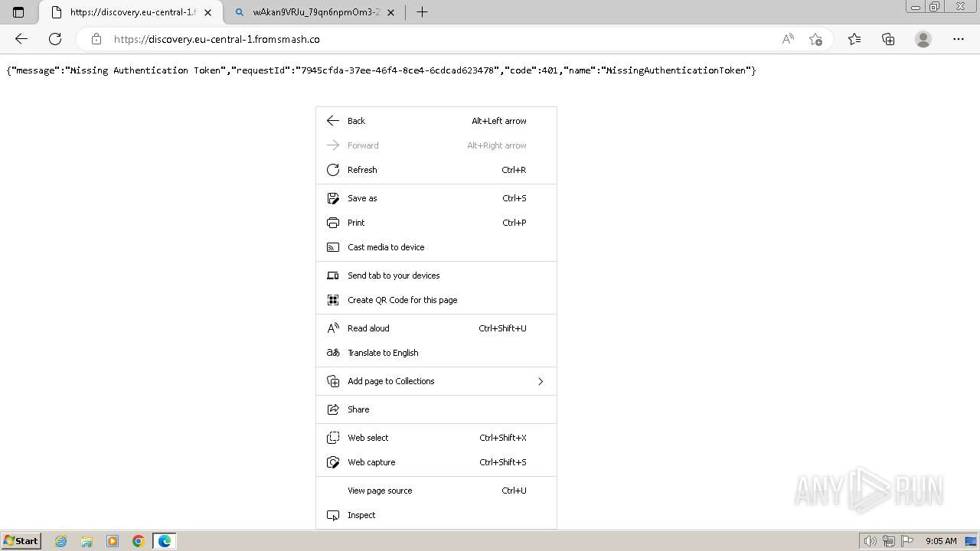The height and width of the screenshot is (551, 980).
Task: Open File Explorer from taskbar
Action: pyautogui.click(x=87, y=541)
